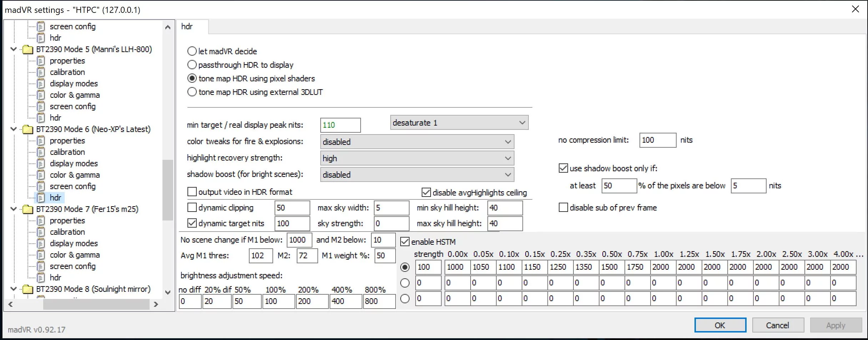Click the Apply button

(x=836, y=325)
